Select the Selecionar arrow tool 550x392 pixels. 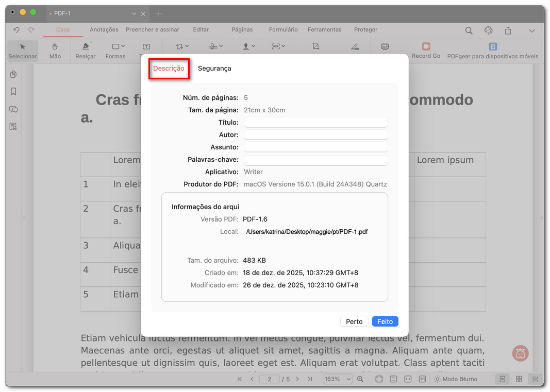tap(22, 50)
